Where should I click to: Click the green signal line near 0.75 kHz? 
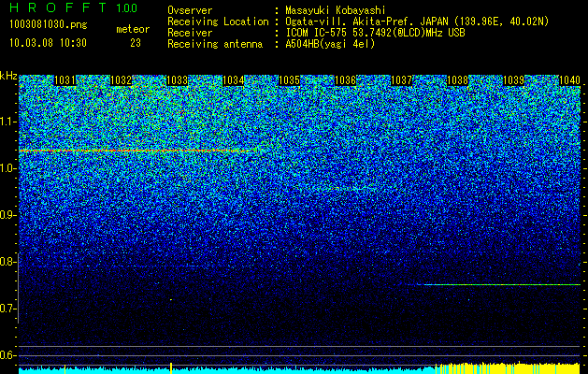(x=499, y=285)
